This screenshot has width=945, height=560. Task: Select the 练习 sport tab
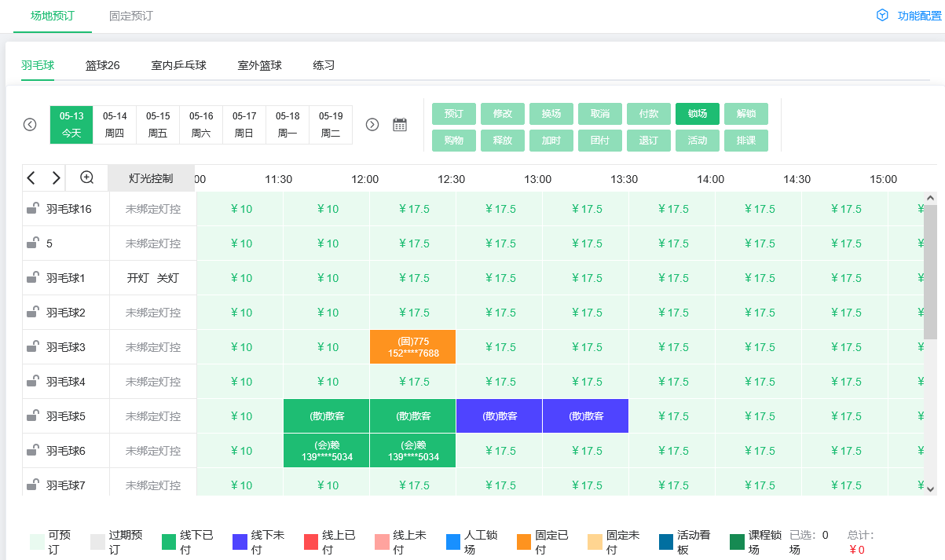[324, 65]
